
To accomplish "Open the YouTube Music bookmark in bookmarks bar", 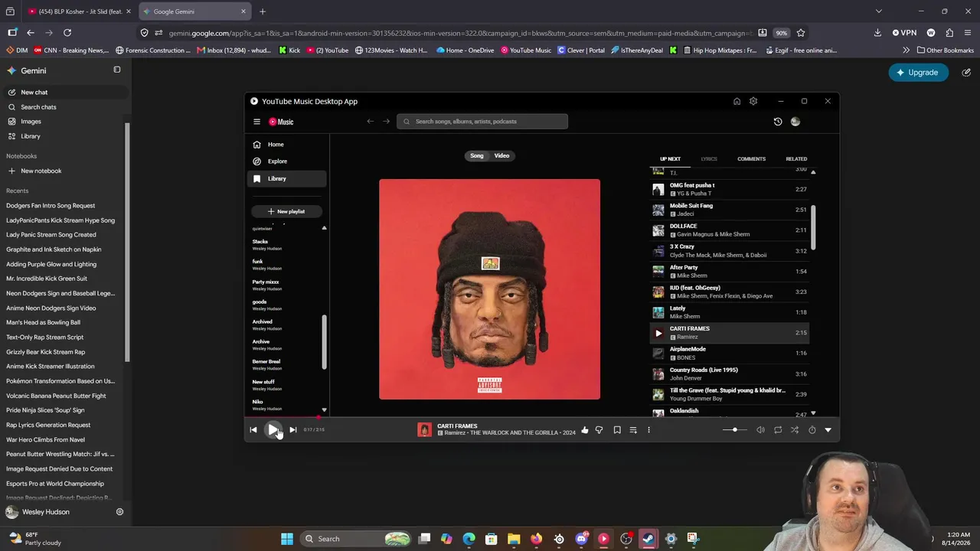I will [x=526, y=51].
